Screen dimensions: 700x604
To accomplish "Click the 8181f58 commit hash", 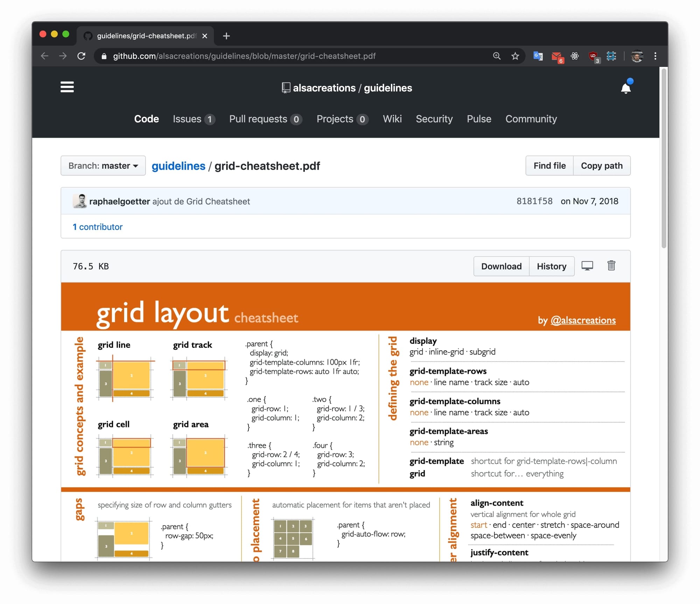I will [534, 201].
